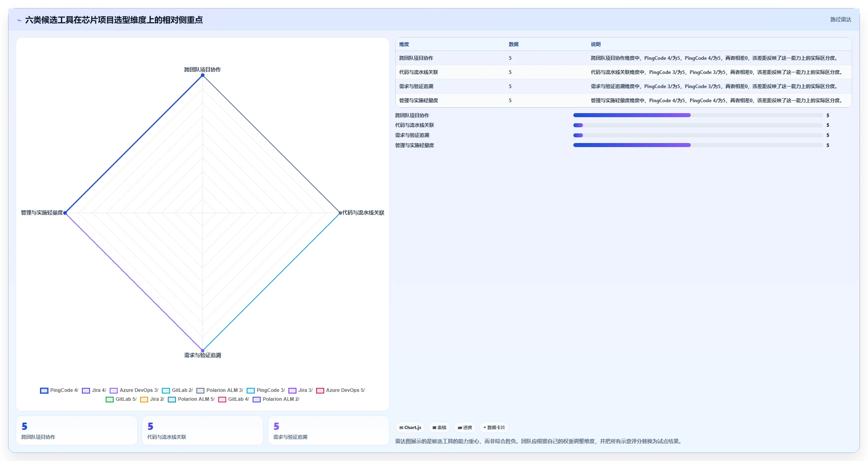
Task: Click the 表格 chip
Action: click(x=439, y=427)
